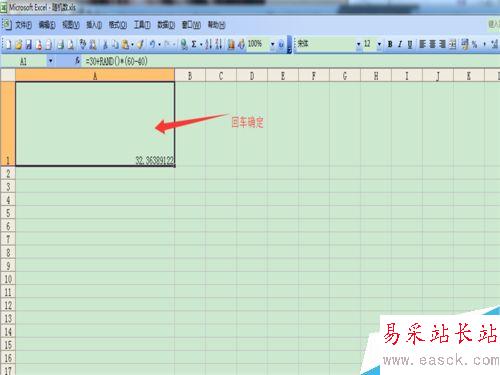The image size is (500, 375).
Task: Click the font name box showing 宋体
Action: [x=325, y=44]
